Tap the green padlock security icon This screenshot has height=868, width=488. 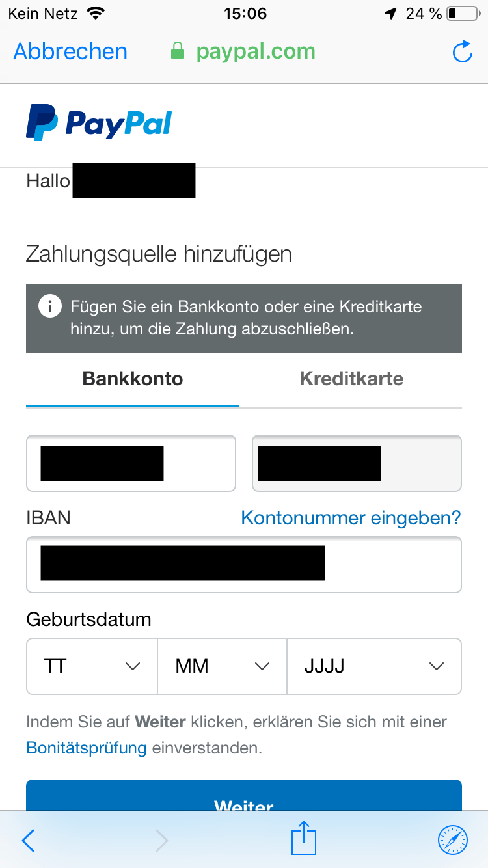(x=178, y=51)
